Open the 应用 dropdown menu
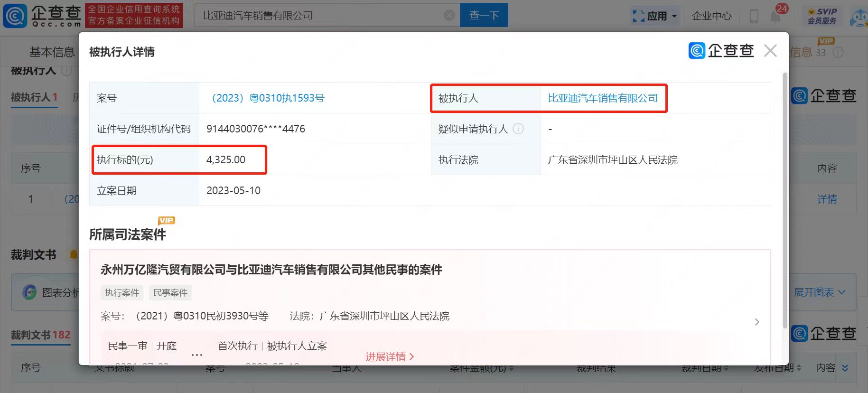This screenshot has width=868, height=393. click(655, 16)
